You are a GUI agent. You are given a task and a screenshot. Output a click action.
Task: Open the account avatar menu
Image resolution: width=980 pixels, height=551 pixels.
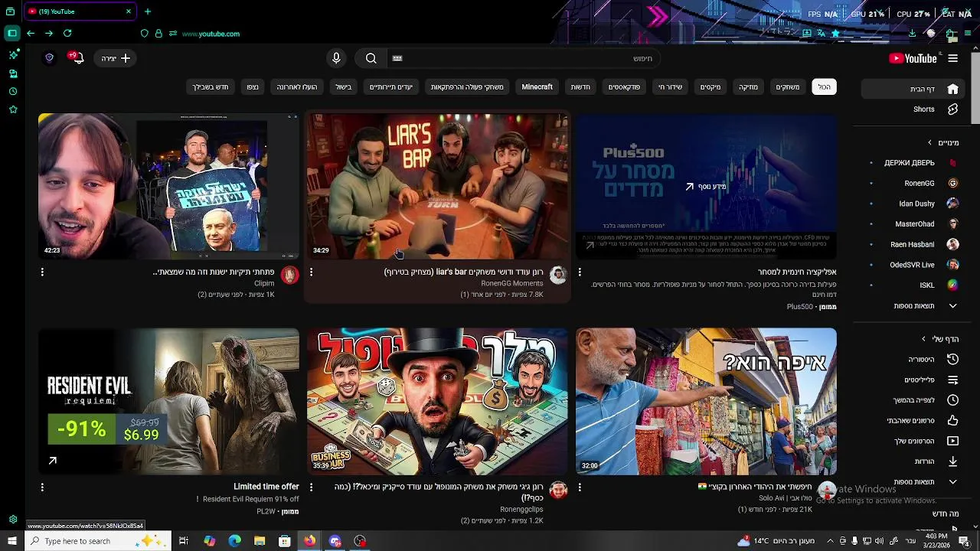(49, 58)
